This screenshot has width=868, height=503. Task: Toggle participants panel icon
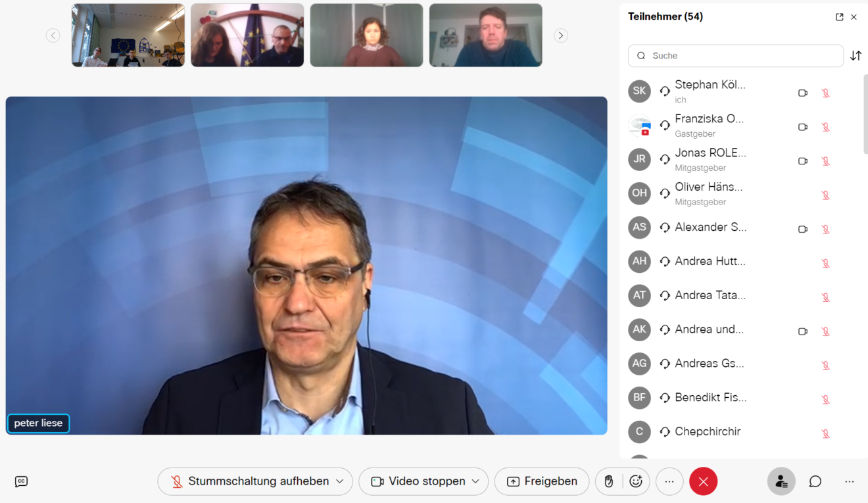click(781, 481)
